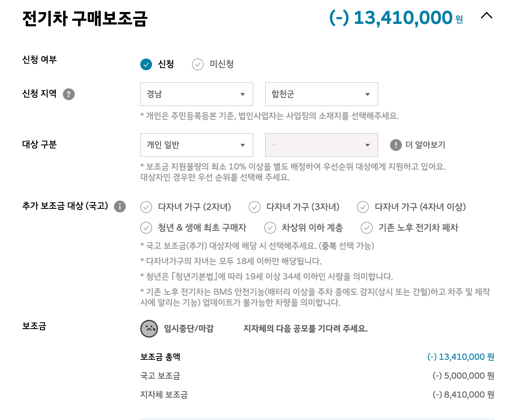Check 다자녀 가구 (2자녀) option
The width and height of the screenshot is (512, 420).
point(146,207)
